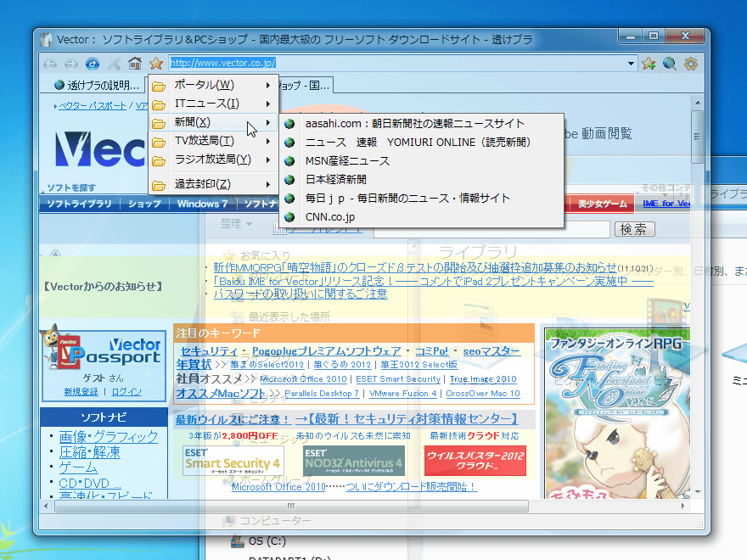Click the ラジオ放送局(Y) folder icon
The width and height of the screenshot is (747, 560).
[159, 160]
